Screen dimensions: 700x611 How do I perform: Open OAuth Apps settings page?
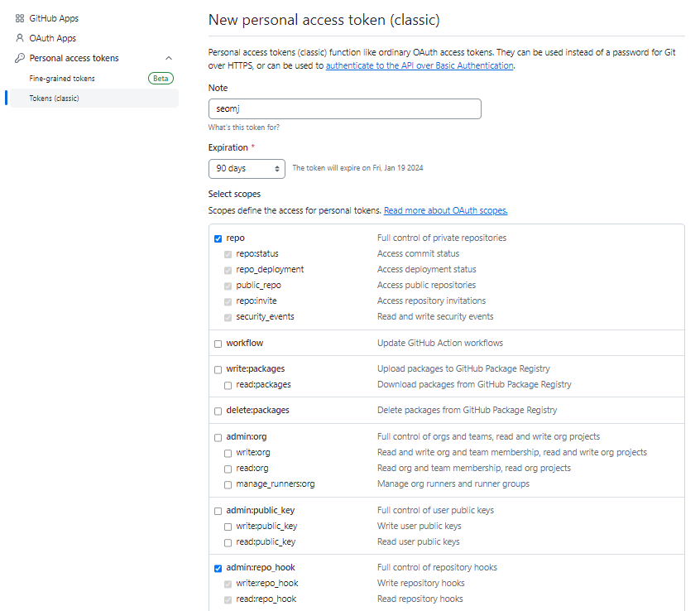[53, 38]
